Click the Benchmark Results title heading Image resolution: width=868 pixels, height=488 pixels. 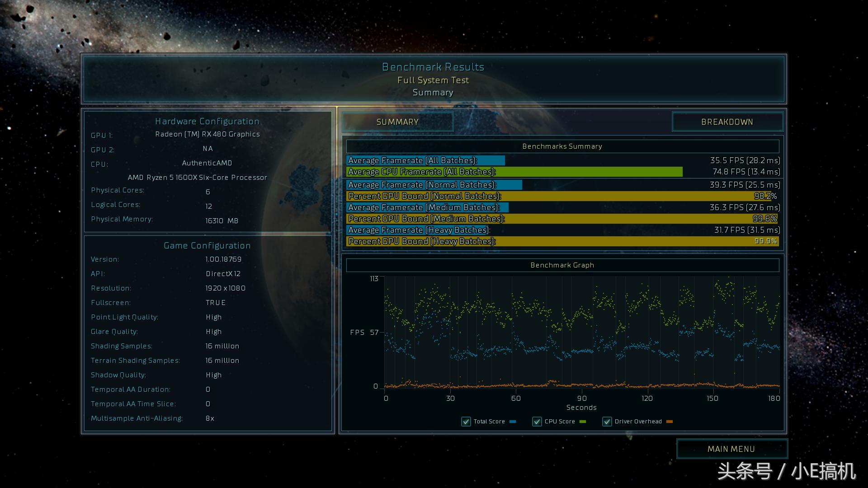(x=433, y=67)
